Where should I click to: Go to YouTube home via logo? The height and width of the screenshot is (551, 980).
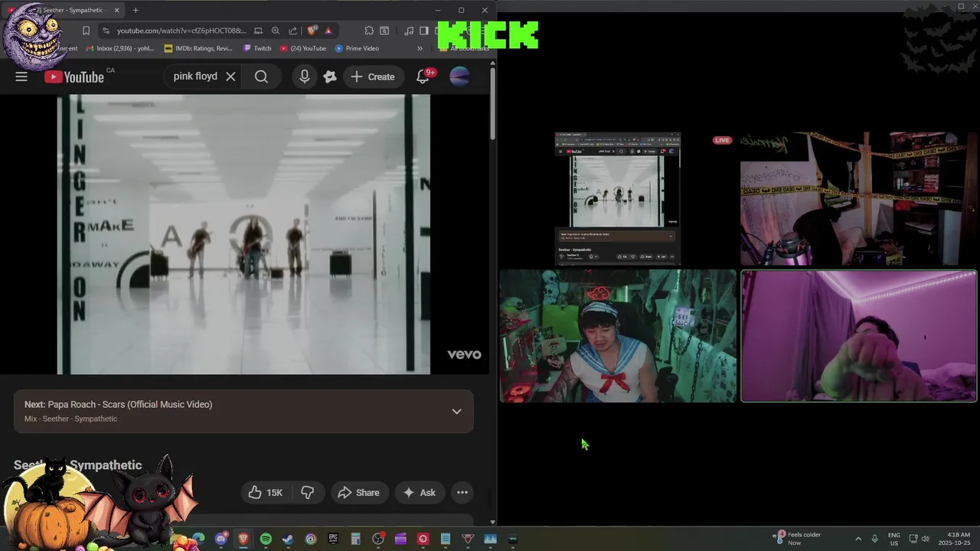(74, 77)
